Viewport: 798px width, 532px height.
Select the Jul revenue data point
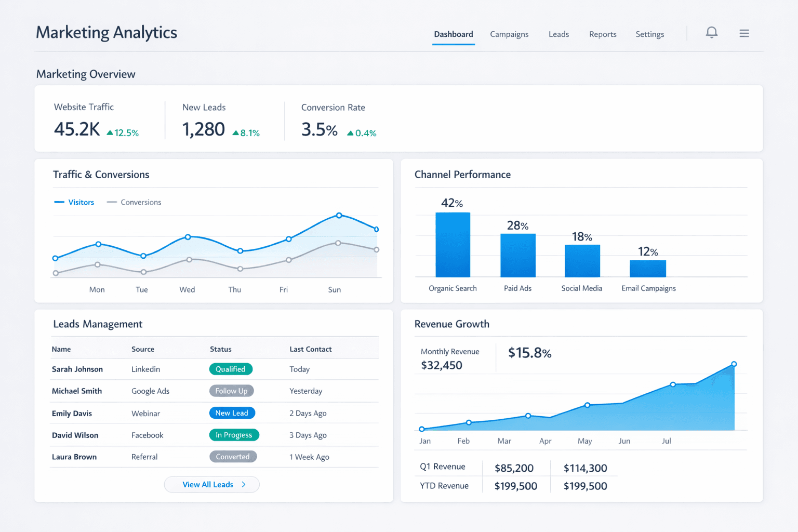[x=673, y=384]
